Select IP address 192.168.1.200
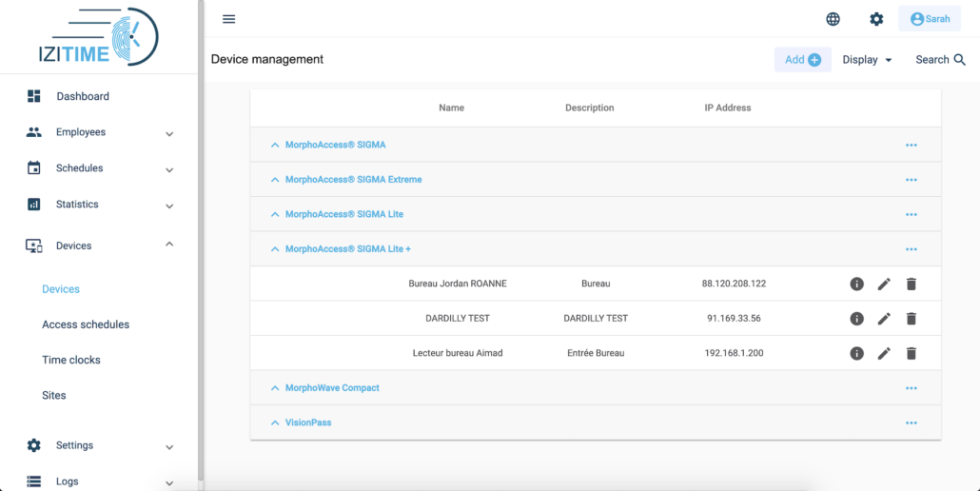Image resolution: width=980 pixels, height=491 pixels. [734, 353]
